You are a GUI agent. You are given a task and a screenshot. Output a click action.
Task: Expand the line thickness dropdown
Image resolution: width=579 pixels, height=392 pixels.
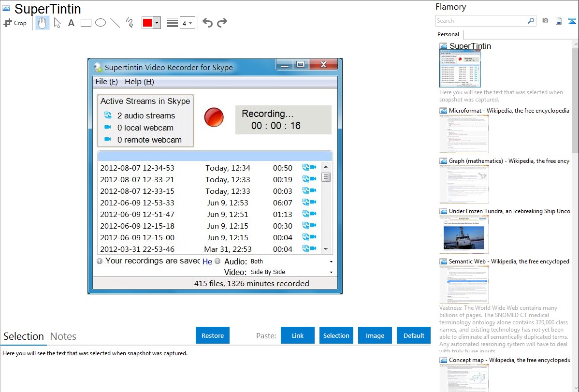coord(187,23)
